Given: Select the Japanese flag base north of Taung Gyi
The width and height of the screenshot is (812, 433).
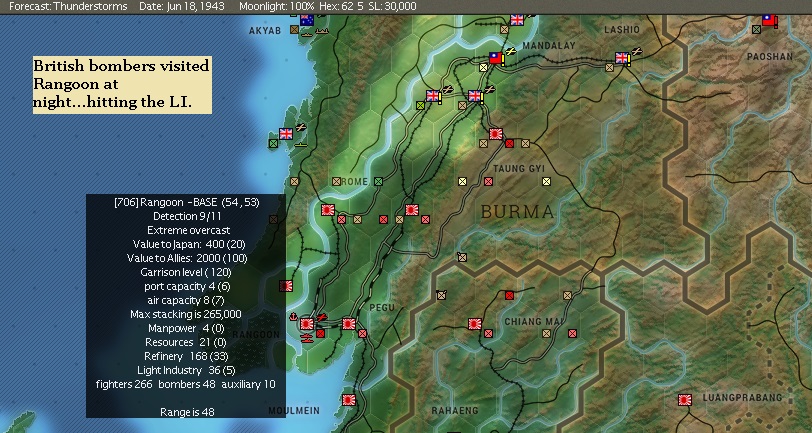Looking at the screenshot, I should [496, 134].
